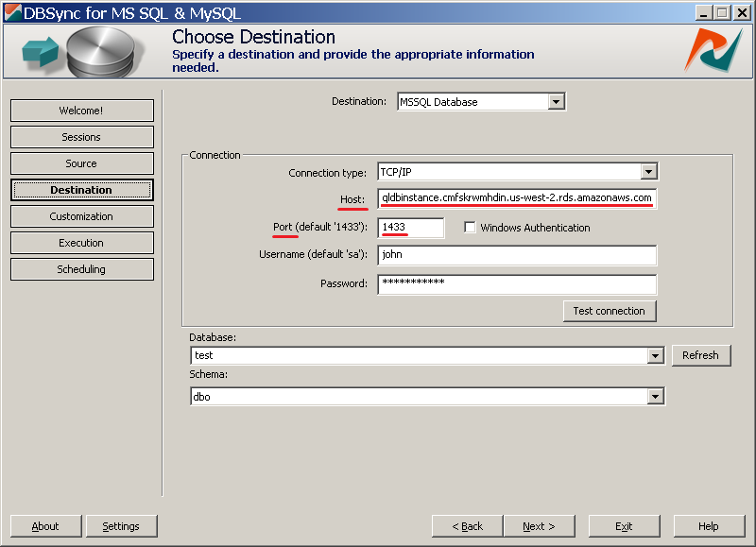Open the Sessions step

point(81,137)
